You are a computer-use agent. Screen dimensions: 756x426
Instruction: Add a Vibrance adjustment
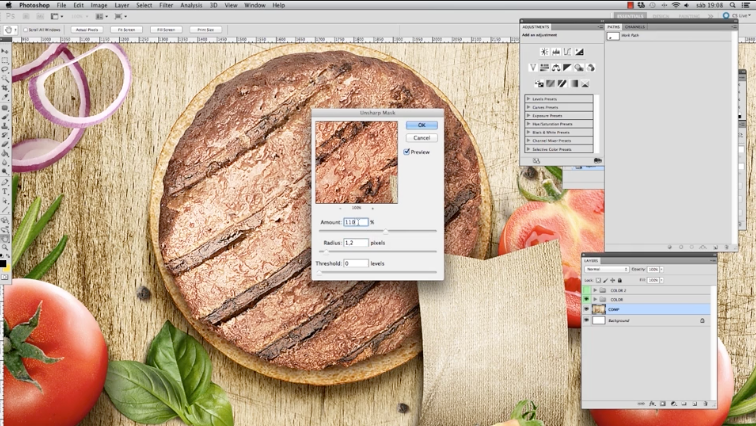click(533, 67)
